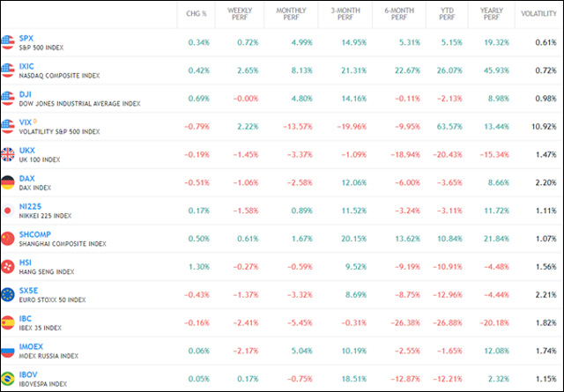564x392 pixels.
Task: Open the IXIC ticker link
Action: [26, 64]
